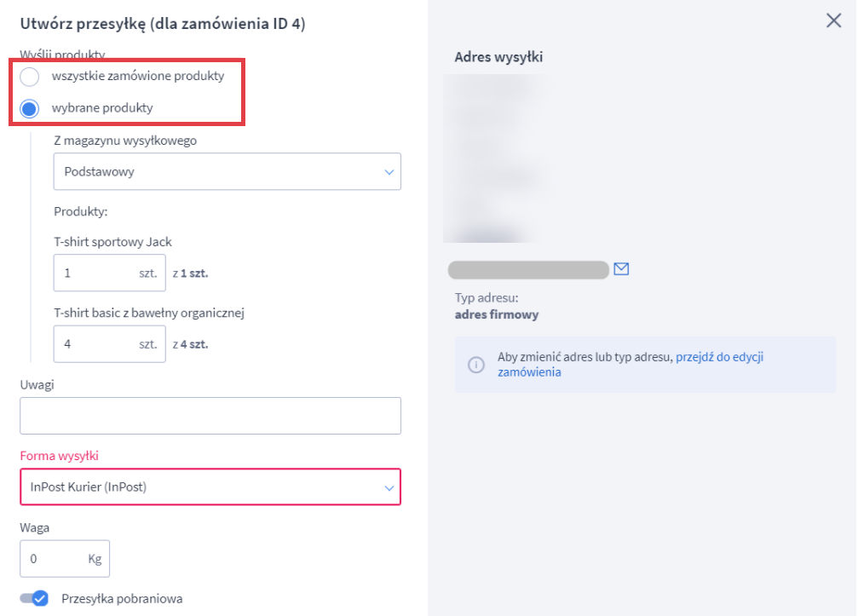Close the Utwórz przesyłkę dialog with the X

pos(833,20)
